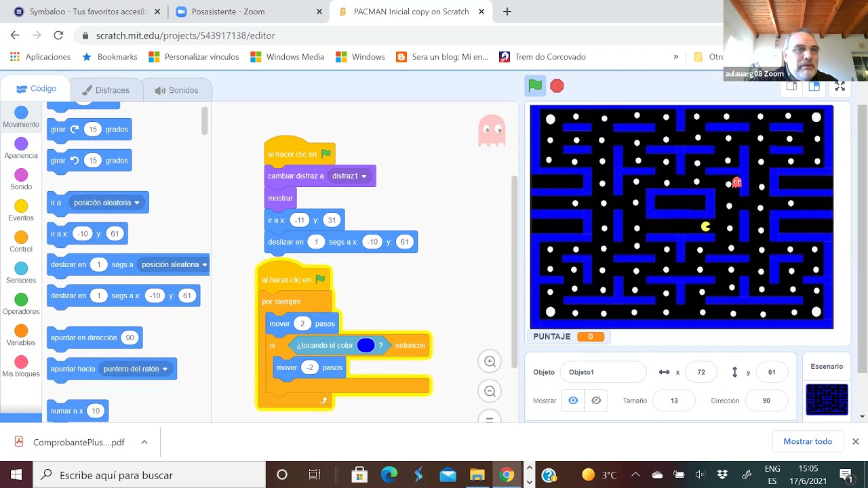Select the Sonido block category
868x488 pixels.
click(21, 180)
